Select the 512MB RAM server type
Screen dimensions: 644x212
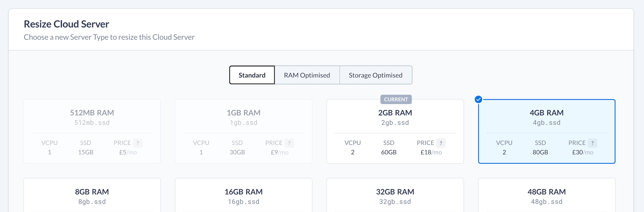92,131
